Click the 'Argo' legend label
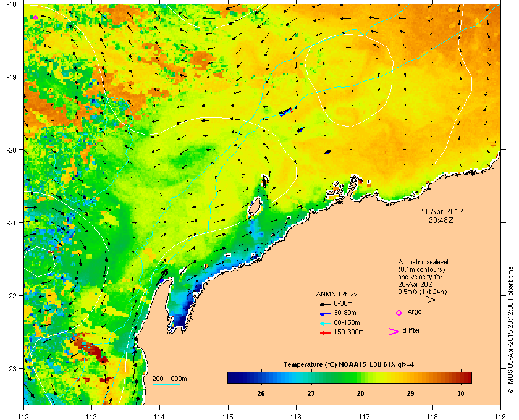 click(415, 312)
